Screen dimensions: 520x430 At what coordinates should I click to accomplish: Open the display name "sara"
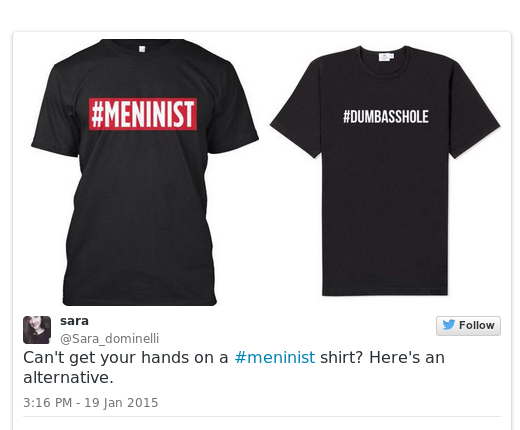(x=74, y=321)
